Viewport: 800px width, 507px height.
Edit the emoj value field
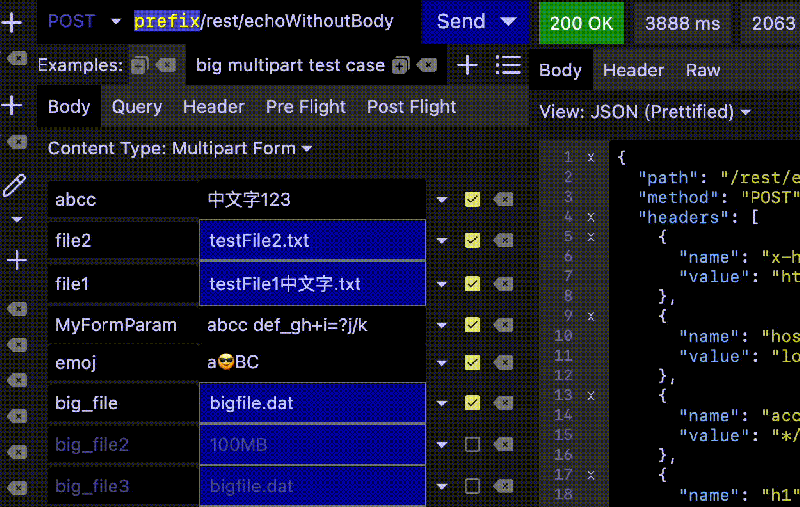click(312, 363)
